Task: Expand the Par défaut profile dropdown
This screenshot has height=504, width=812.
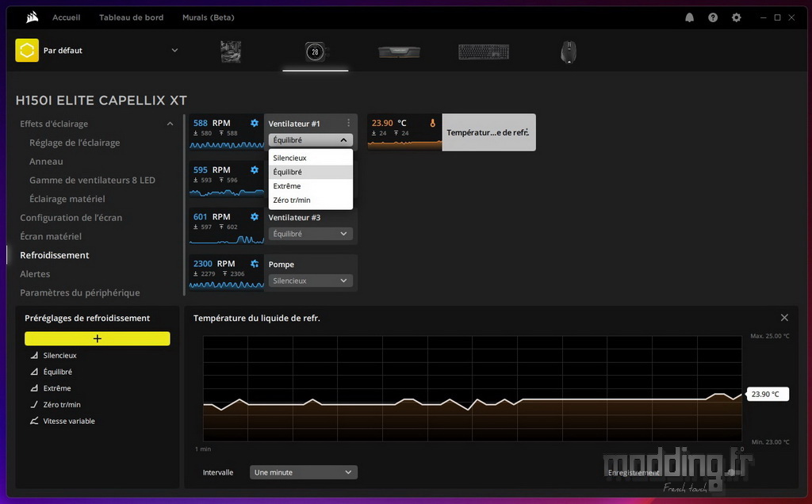Action: 174,50
